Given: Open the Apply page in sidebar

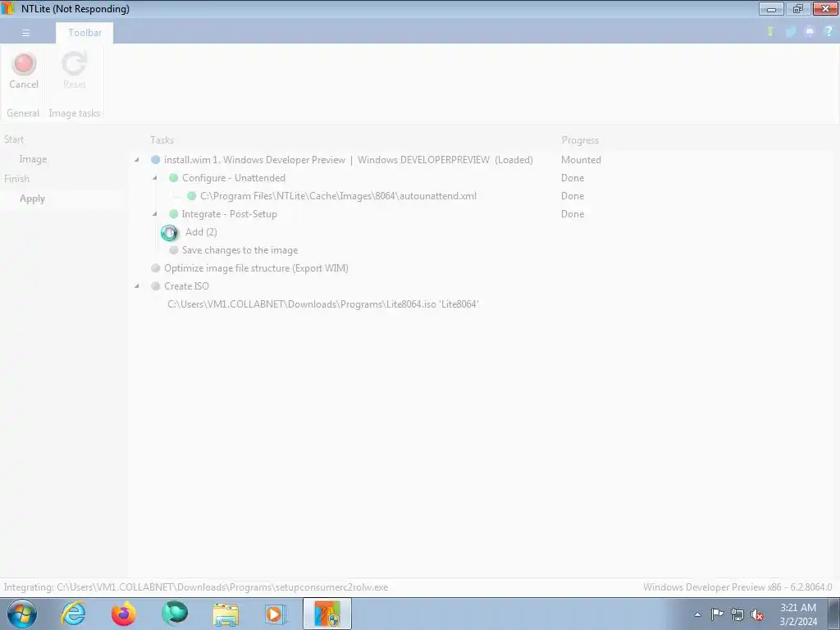Looking at the screenshot, I should [32, 199].
